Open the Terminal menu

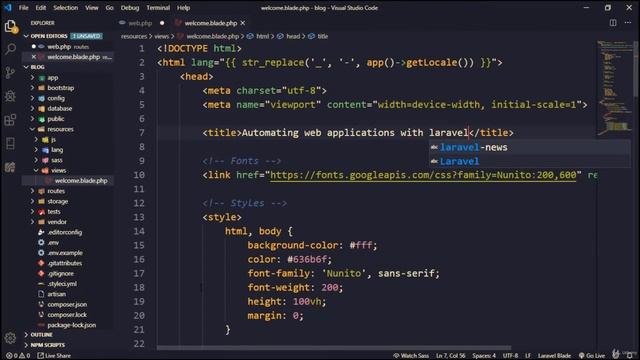pos(158,8)
